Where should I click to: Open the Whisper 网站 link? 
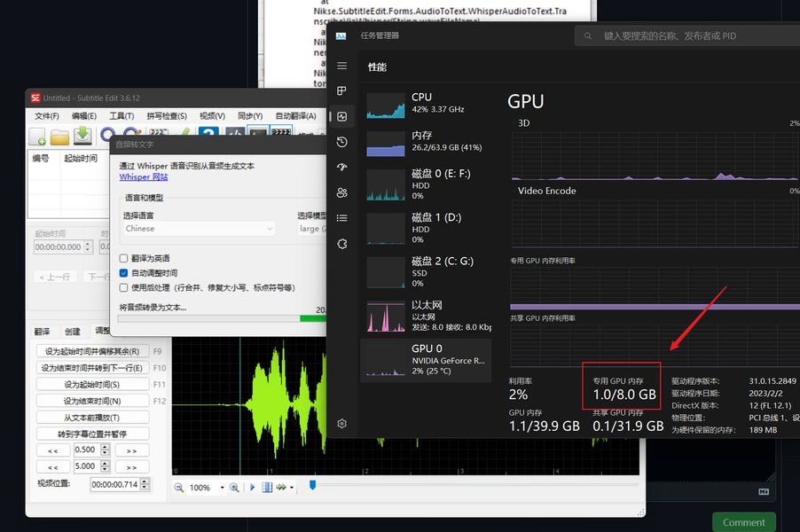click(144, 177)
